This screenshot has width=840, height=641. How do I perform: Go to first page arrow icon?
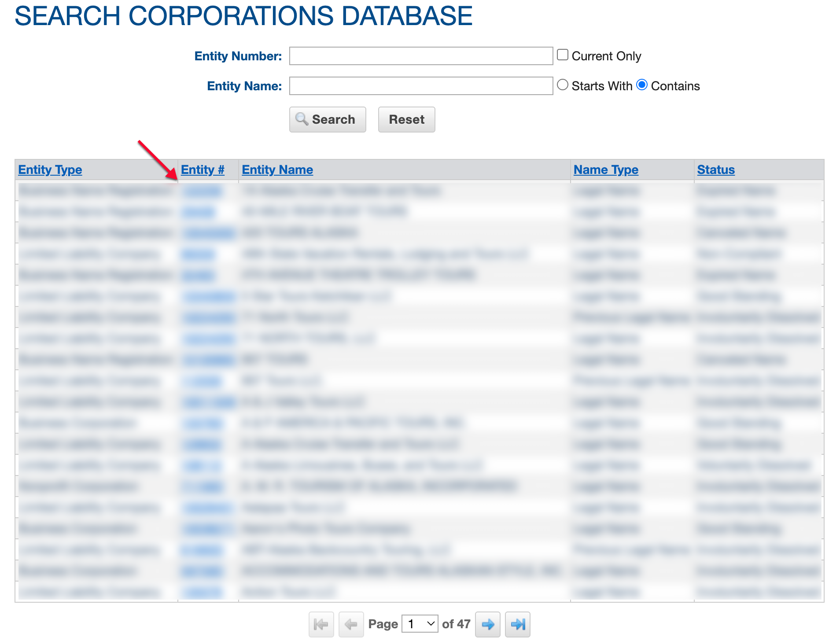pyautogui.click(x=321, y=624)
